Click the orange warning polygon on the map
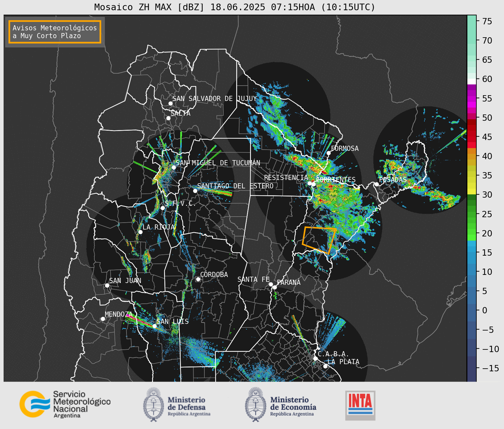The image size is (504, 429). (x=319, y=240)
